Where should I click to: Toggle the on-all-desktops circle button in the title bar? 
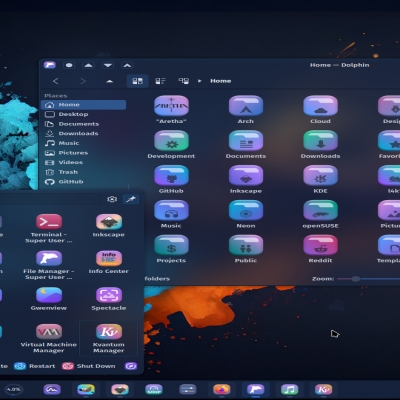click(x=69, y=65)
